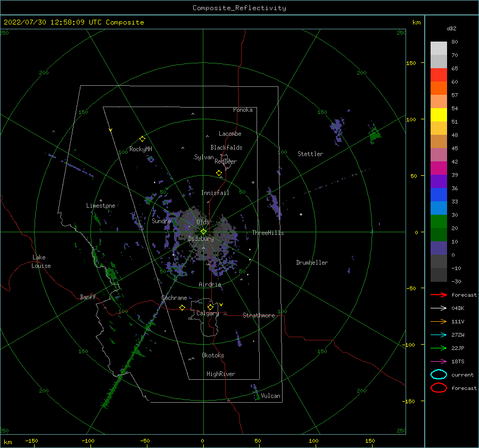The width and height of the screenshot is (479, 448).
Task: Click the Stettler city label
Action: tap(310, 154)
